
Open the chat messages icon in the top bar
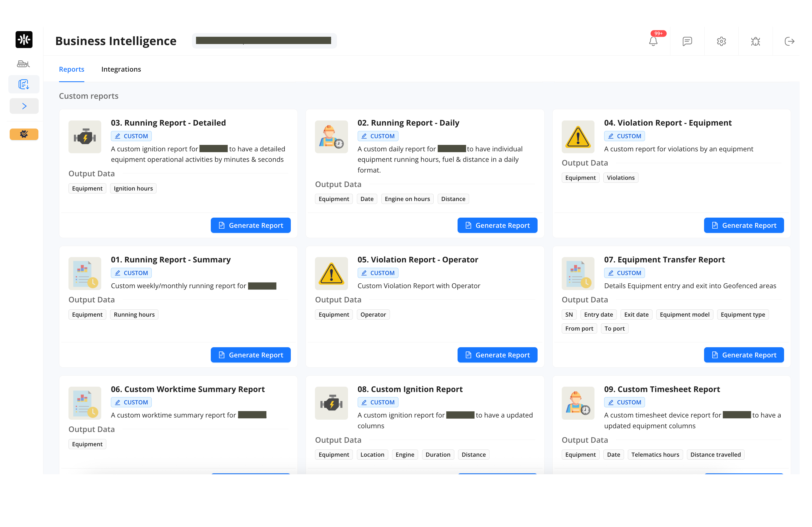687,41
